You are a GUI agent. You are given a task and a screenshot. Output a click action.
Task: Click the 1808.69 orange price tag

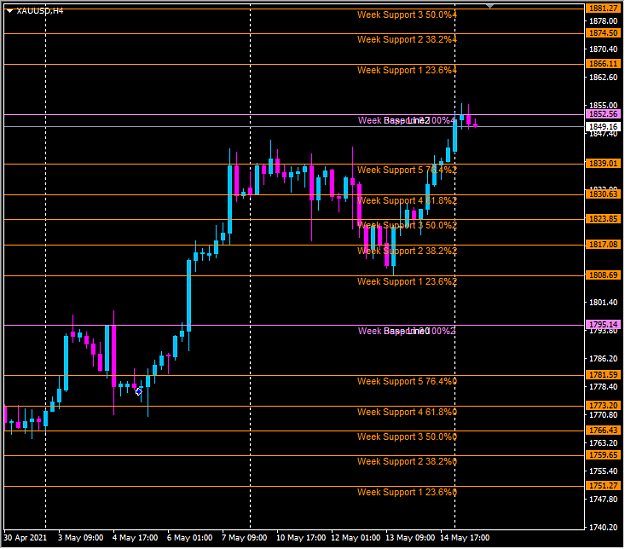coord(603,275)
